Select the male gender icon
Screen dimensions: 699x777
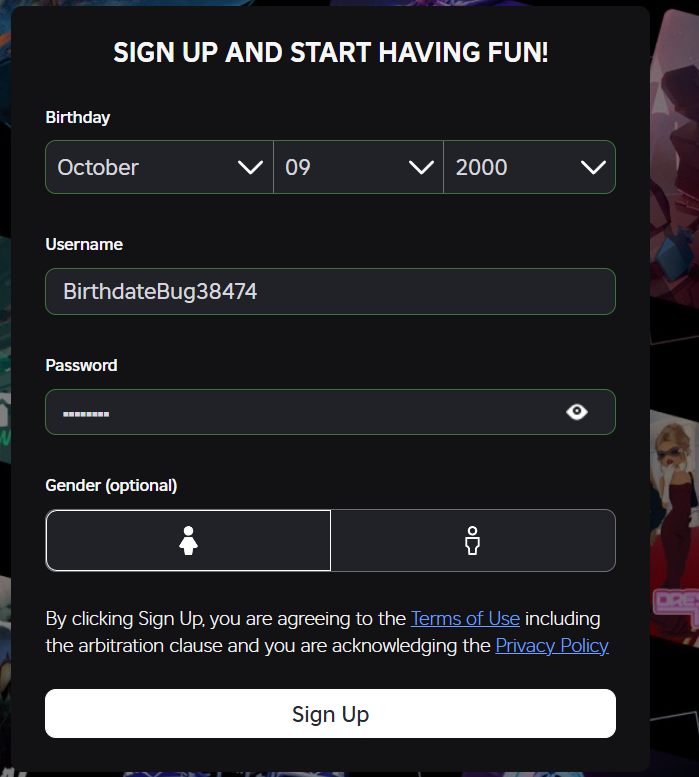point(473,541)
